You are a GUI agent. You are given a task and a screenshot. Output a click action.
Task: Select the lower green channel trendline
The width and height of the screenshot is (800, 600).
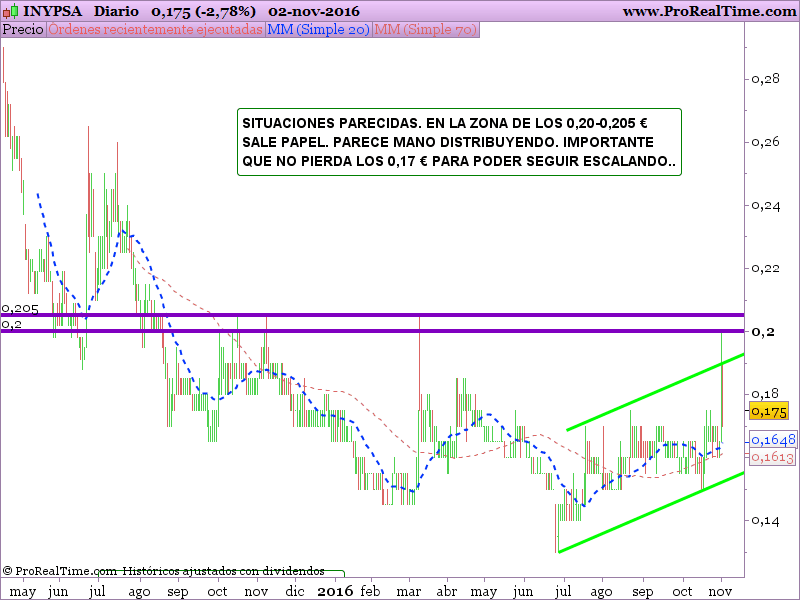point(651,512)
